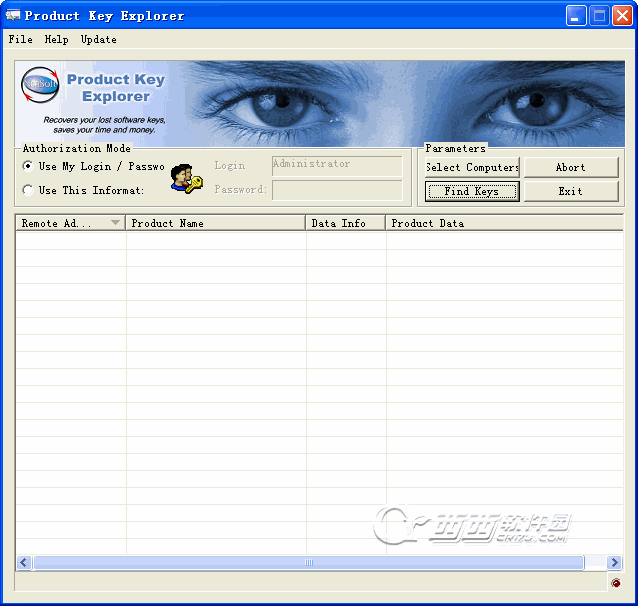Sort by Remote Address column header
638x606 pixels.
[x=70, y=223]
